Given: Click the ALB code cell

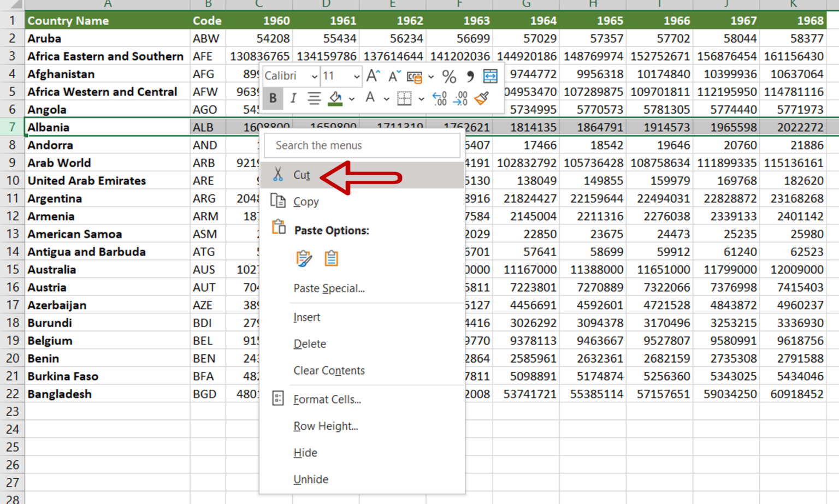Looking at the screenshot, I should pos(208,127).
